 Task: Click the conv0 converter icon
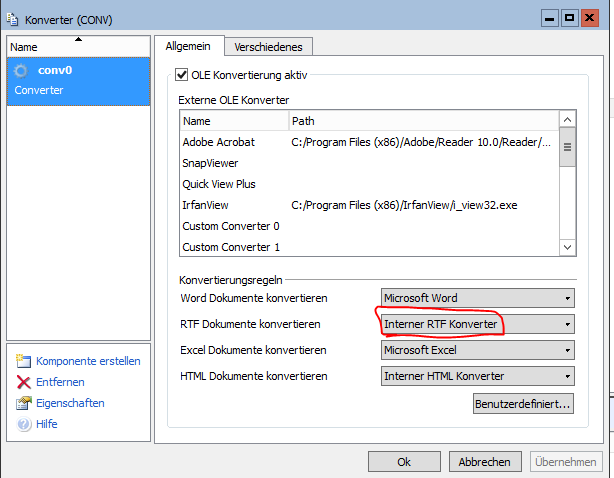(x=23, y=71)
